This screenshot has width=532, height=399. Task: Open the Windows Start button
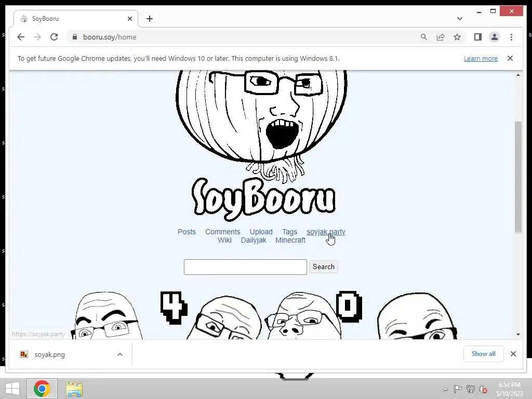pyautogui.click(x=12, y=389)
